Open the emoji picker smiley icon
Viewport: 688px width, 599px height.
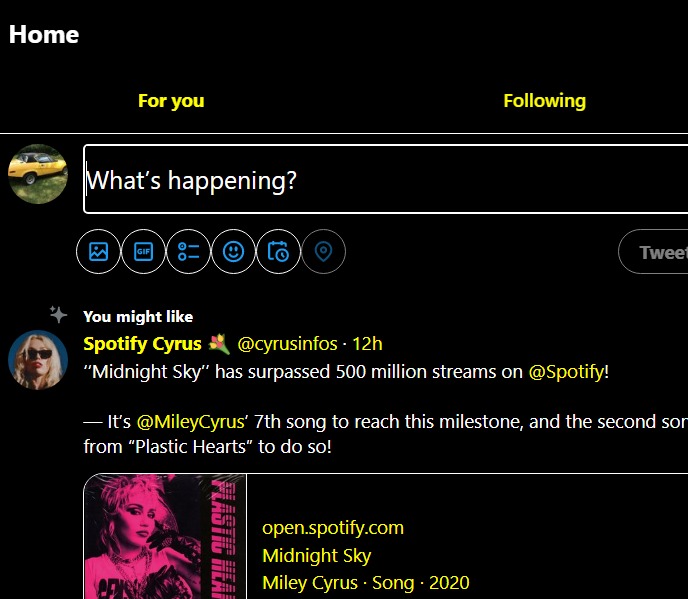pos(234,251)
